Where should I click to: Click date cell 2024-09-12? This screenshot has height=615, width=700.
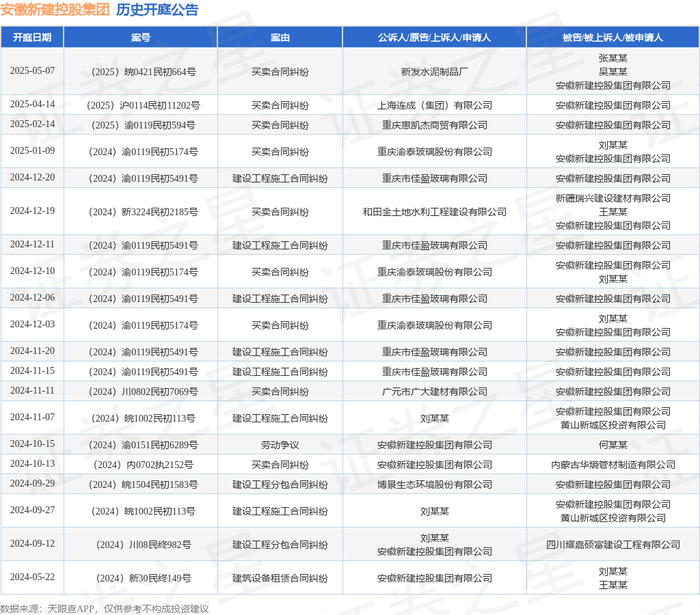click(32, 544)
